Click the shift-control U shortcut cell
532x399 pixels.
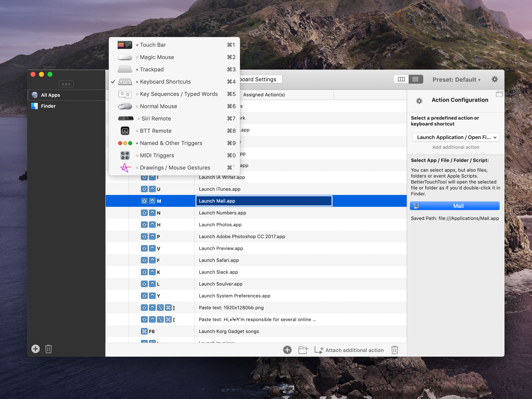162,189
